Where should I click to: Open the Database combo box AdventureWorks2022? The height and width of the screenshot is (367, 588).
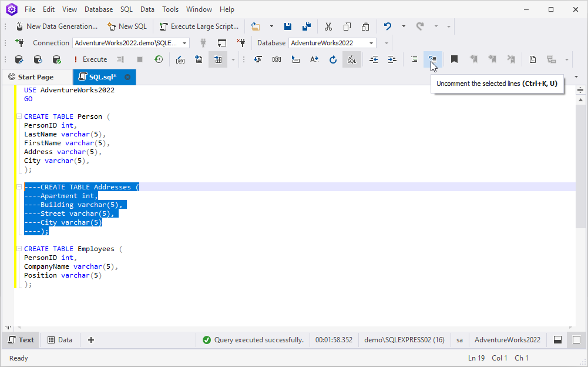[x=332, y=43]
